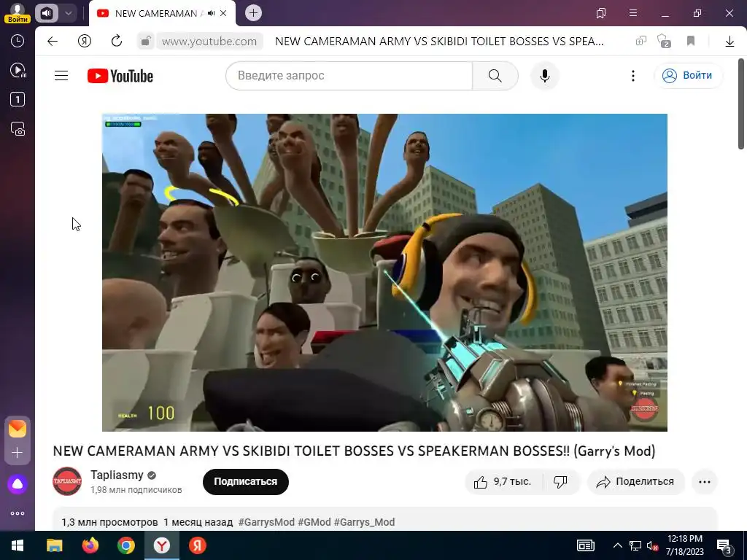The width and height of the screenshot is (747, 560).
Task: Click the video player to pause
Action: pyautogui.click(x=385, y=273)
